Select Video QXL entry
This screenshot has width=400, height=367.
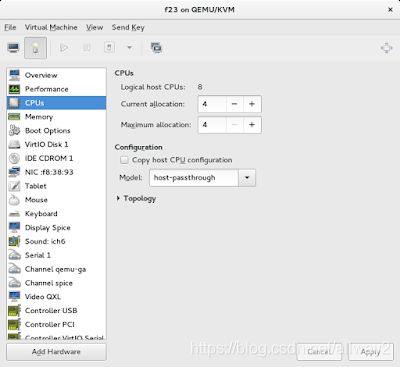tap(56, 297)
